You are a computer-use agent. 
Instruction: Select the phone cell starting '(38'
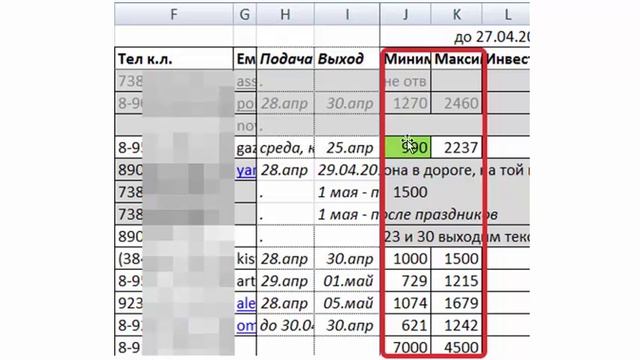point(174,259)
